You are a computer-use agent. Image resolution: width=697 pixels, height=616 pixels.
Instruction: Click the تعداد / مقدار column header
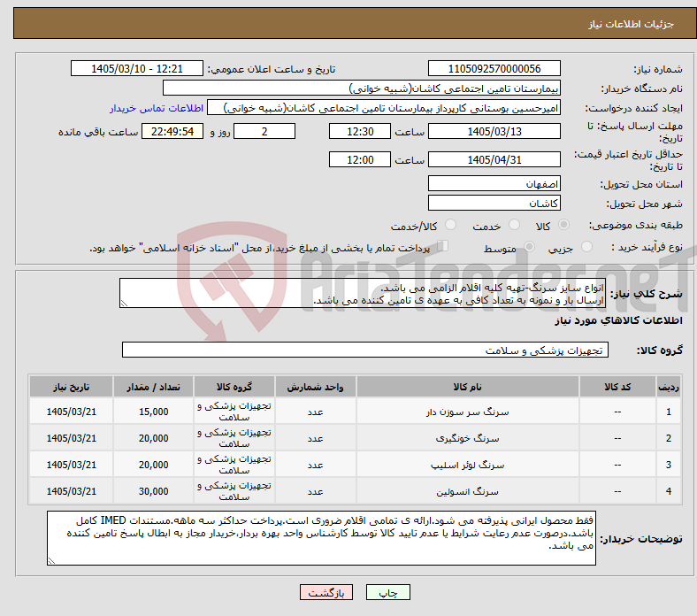153,387
